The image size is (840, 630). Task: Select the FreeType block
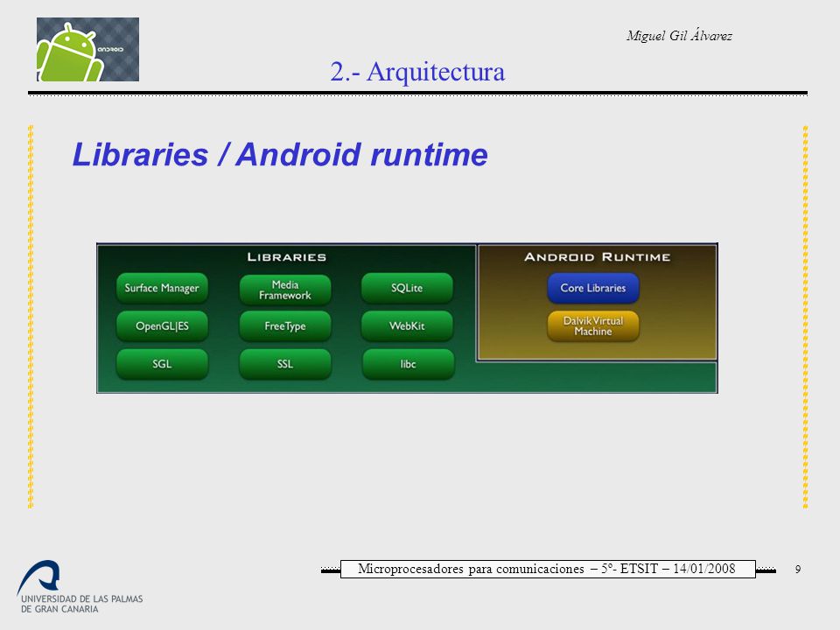pos(285,326)
